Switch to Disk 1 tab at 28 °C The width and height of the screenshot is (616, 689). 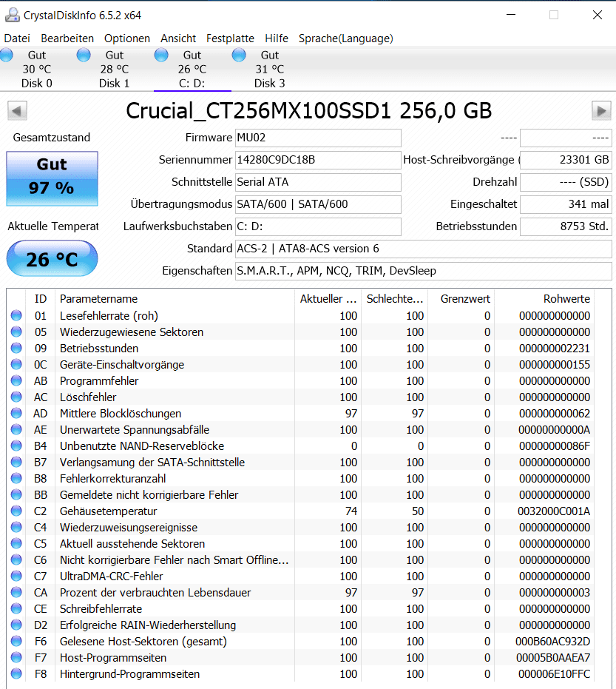point(115,69)
